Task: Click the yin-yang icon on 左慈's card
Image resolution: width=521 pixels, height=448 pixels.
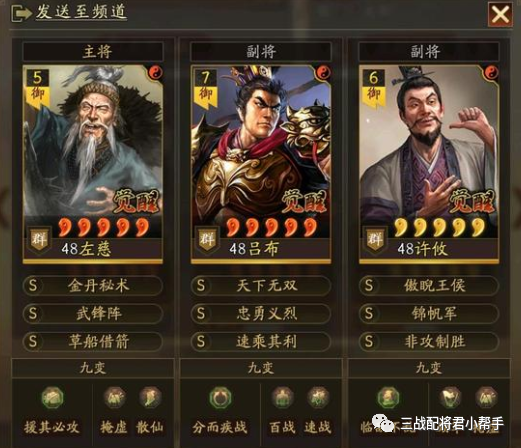Action: 155,72
